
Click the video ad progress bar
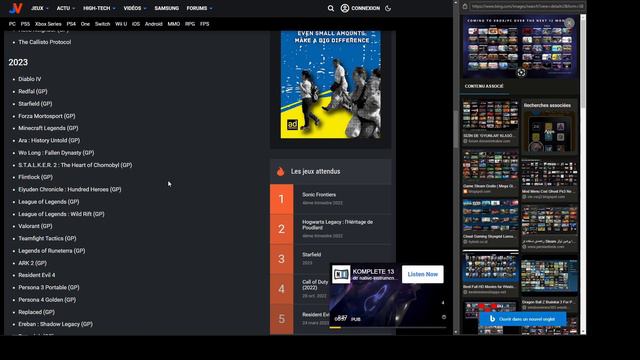(x=388, y=327)
